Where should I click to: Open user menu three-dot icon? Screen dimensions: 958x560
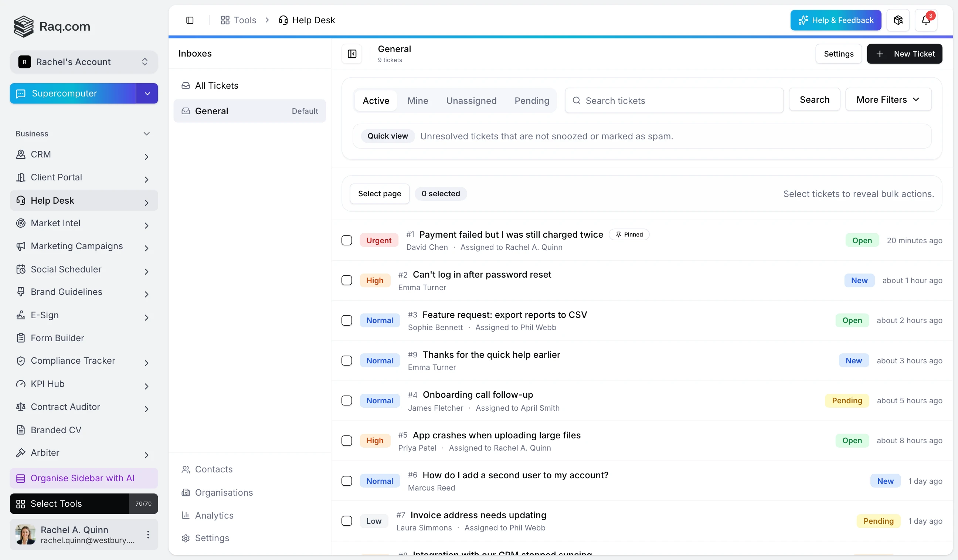click(148, 534)
